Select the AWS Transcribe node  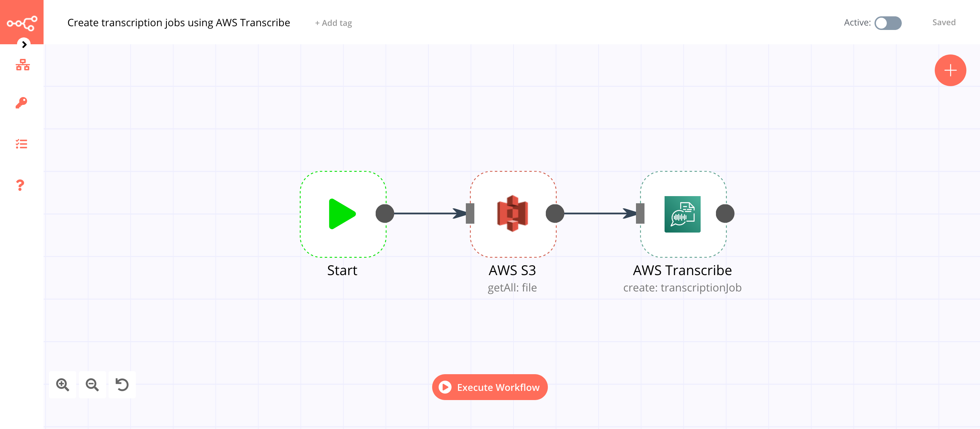pyautogui.click(x=683, y=213)
